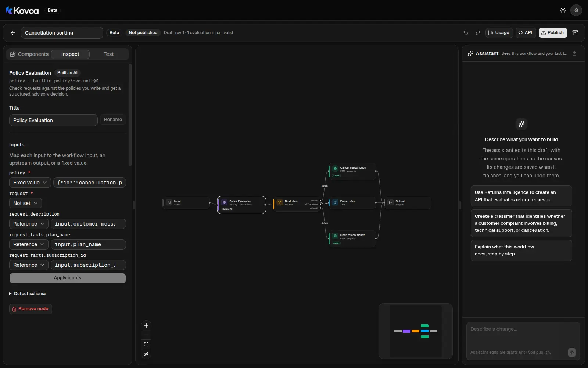
Task: Go back with the left arrow
Action: coord(13,33)
